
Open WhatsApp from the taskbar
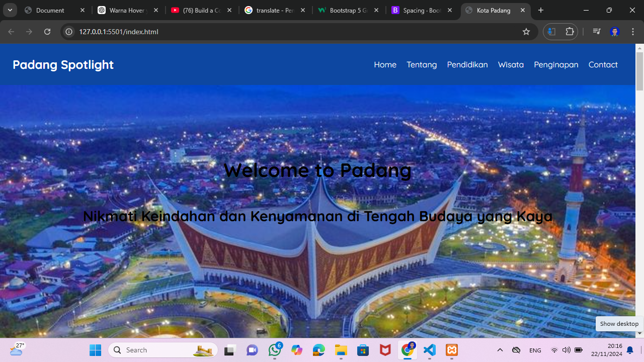click(x=275, y=350)
